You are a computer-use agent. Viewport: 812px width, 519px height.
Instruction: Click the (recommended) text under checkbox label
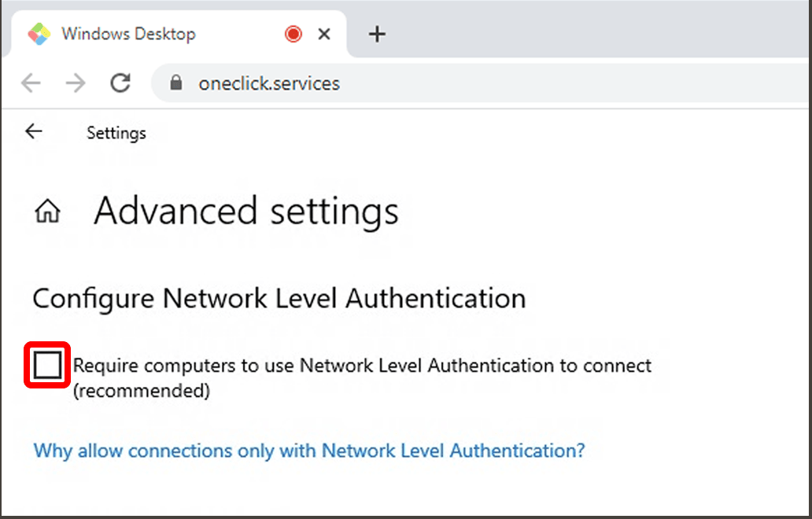pyautogui.click(x=142, y=391)
